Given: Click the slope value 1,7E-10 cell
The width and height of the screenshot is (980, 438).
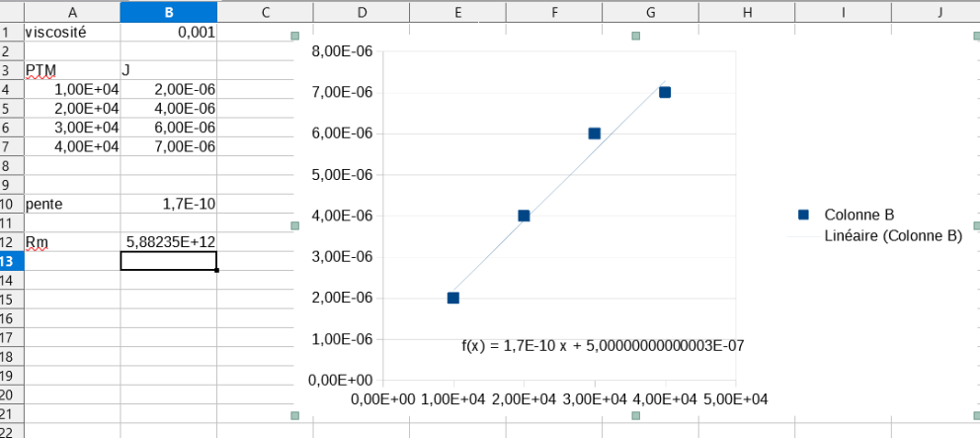Looking at the screenshot, I should coord(169,204).
